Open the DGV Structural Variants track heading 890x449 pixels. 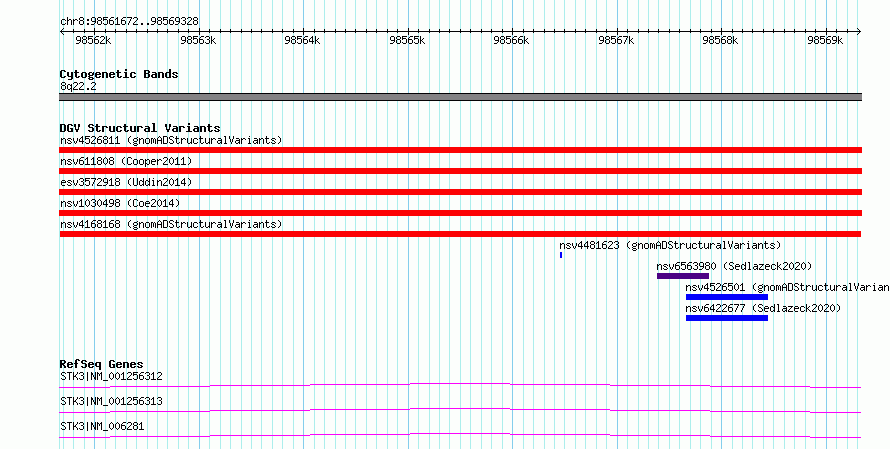tap(140, 128)
